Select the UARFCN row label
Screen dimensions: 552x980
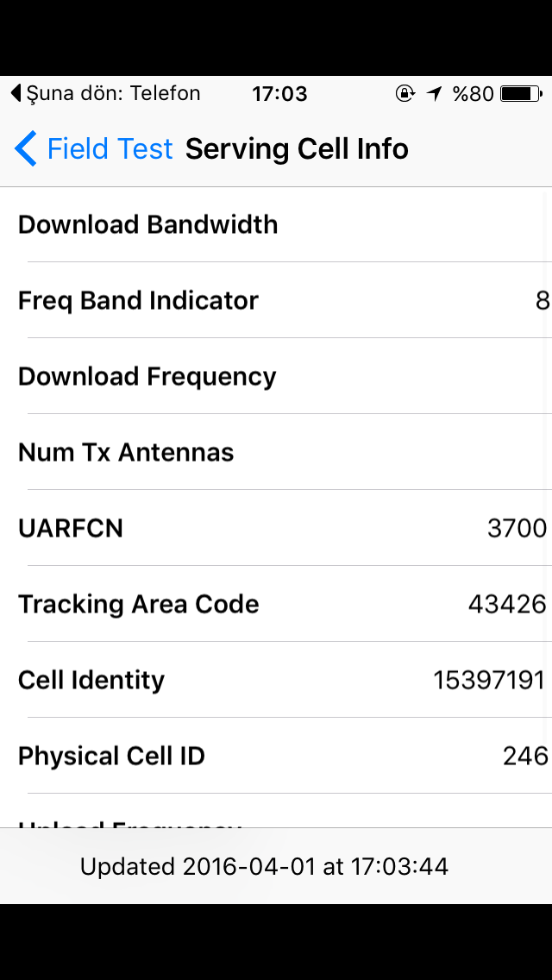71,528
